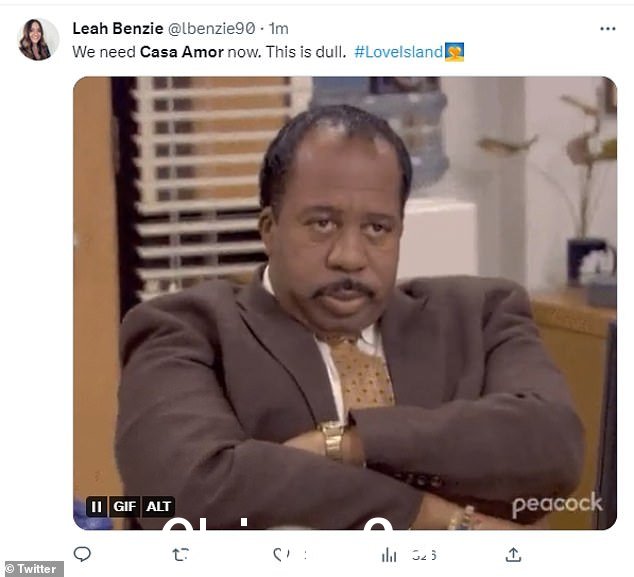Open the GIF of the man in the suit

coord(344,303)
